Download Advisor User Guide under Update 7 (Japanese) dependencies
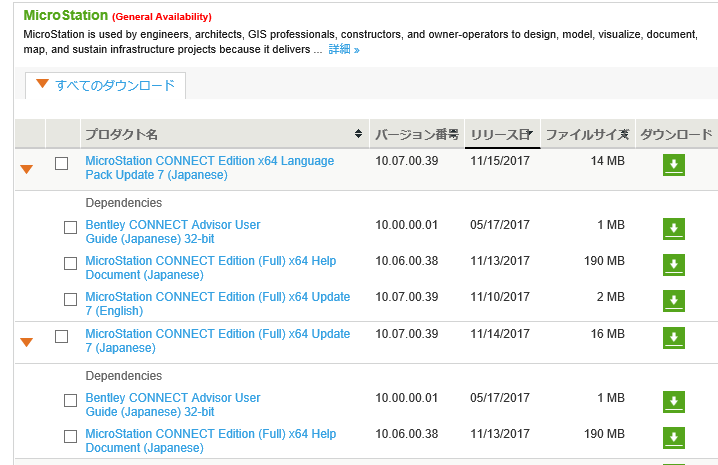 click(x=674, y=402)
